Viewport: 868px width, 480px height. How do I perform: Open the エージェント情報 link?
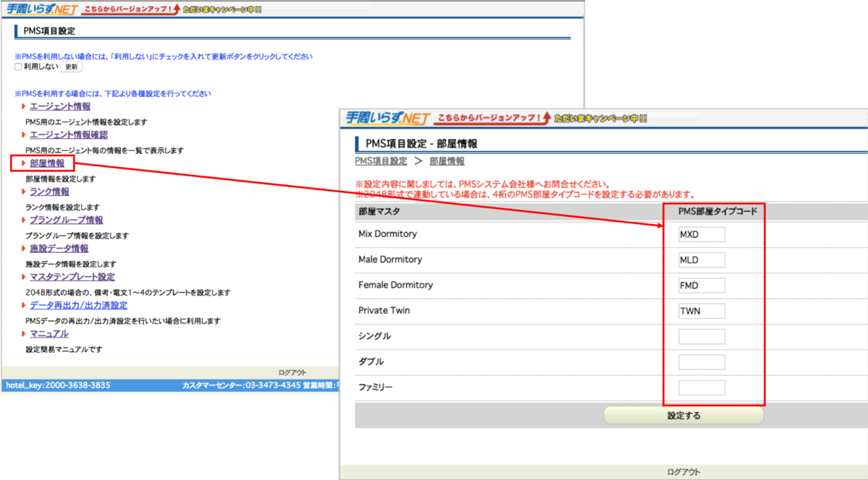click(60, 106)
